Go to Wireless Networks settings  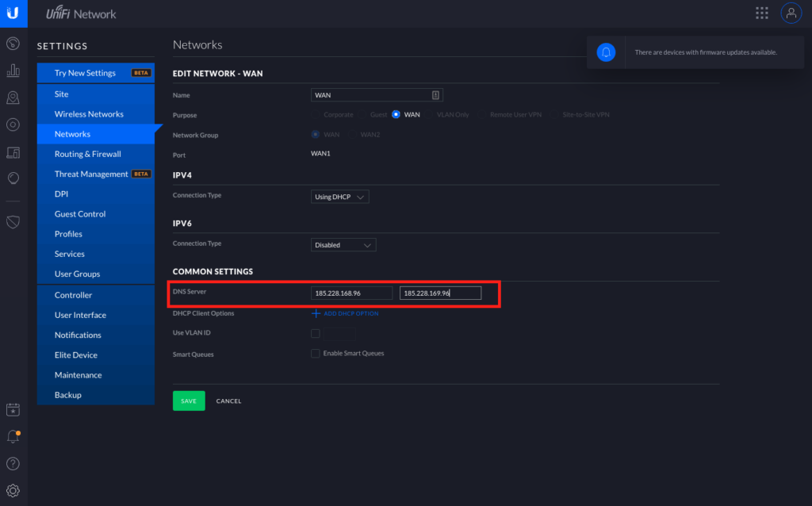point(96,114)
